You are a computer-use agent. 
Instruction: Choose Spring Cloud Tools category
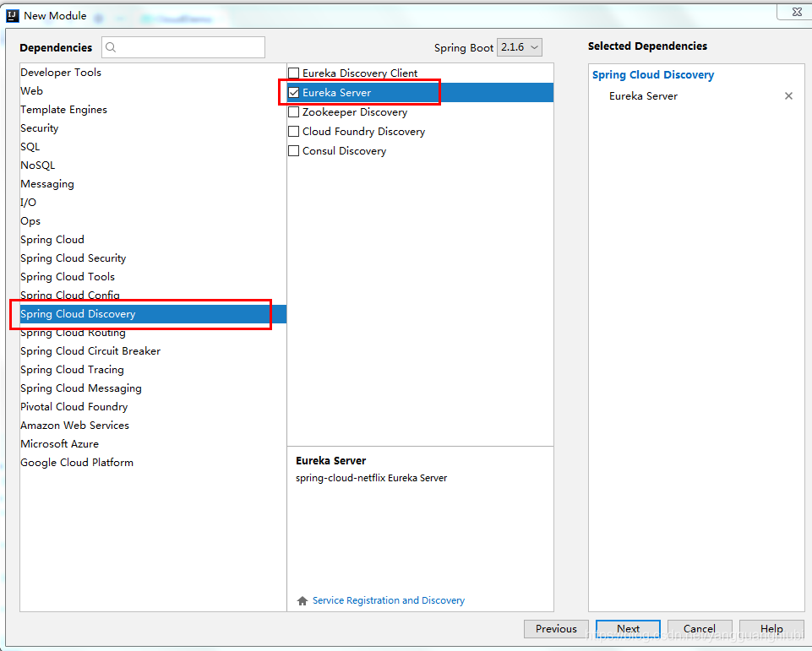click(x=153, y=277)
